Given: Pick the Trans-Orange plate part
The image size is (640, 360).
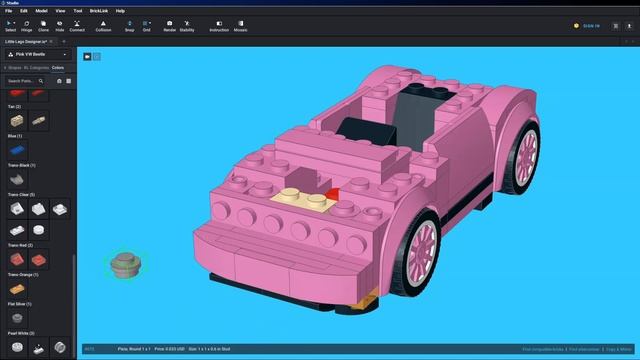Looking at the screenshot, I should pos(17,289).
